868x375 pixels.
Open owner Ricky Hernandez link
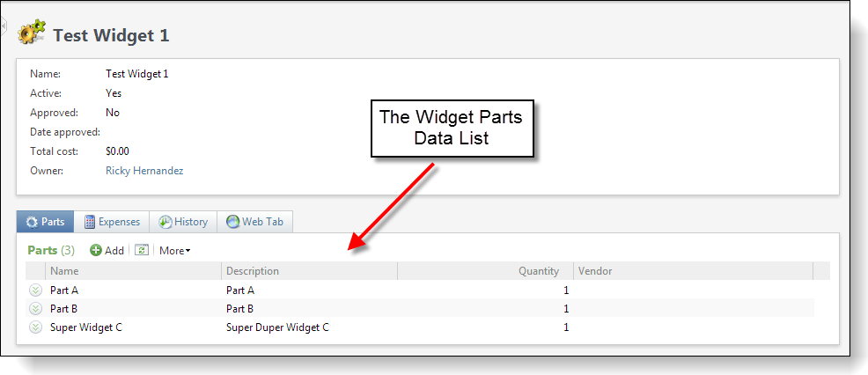144,171
